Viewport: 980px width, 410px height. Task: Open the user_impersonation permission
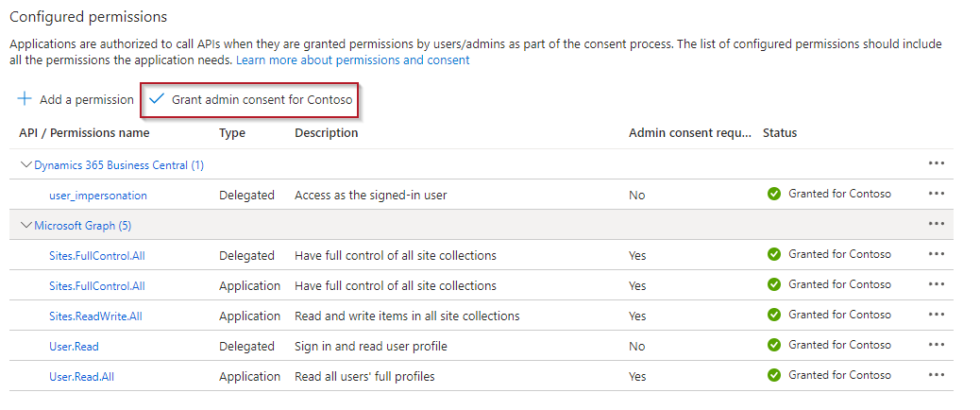[97, 196]
